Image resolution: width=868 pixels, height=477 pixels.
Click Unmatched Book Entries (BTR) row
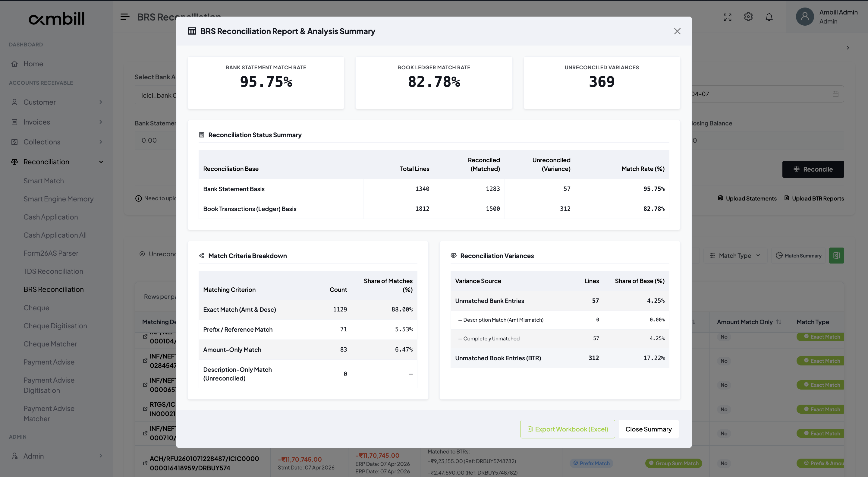tap(560, 358)
